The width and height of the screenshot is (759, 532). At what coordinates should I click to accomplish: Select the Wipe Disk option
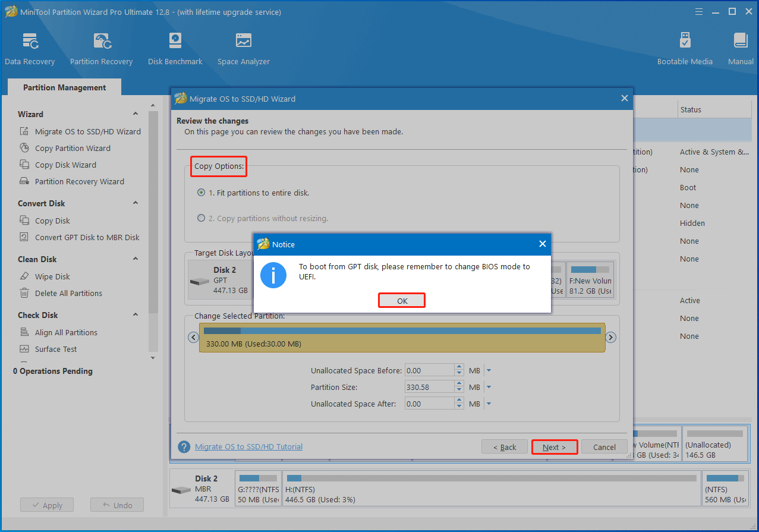(53, 276)
